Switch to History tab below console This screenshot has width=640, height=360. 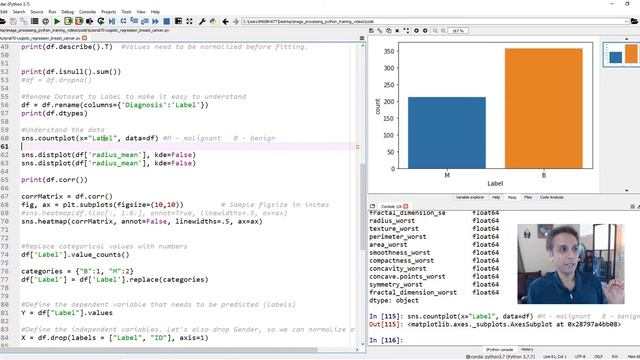coord(527,350)
